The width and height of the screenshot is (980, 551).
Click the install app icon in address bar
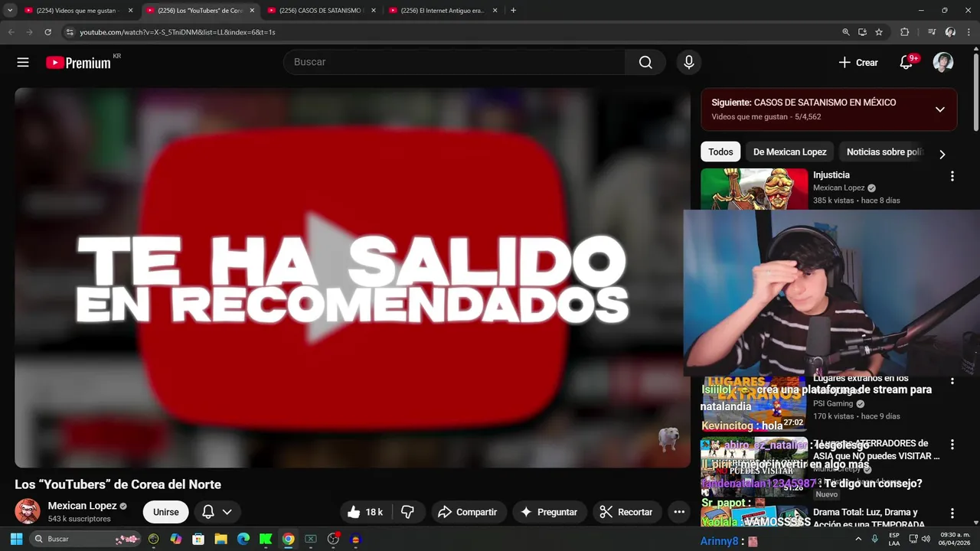[862, 32]
